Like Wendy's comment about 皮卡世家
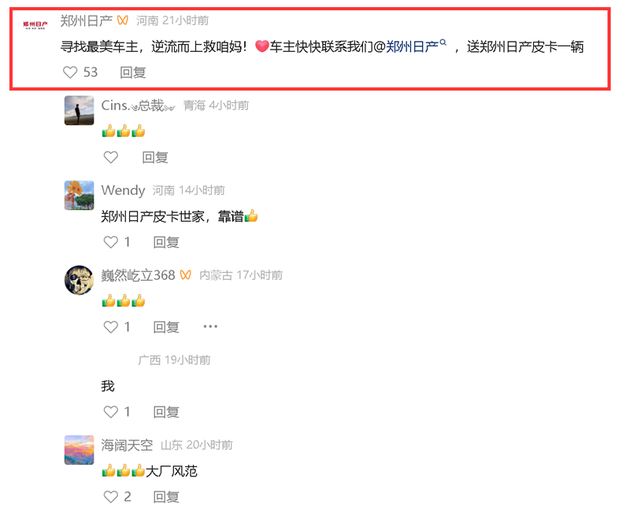The width and height of the screenshot is (630, 508). pyautogui.click(x=111, y=242)
